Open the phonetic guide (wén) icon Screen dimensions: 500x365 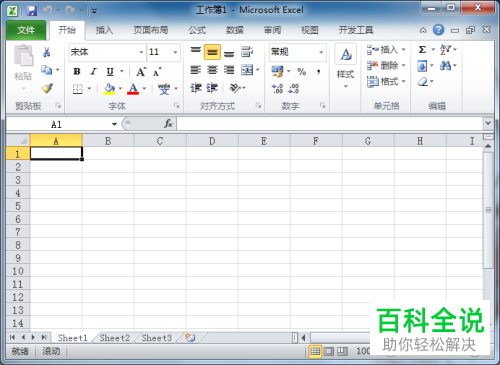pyautogui.click(x=164, y=89)
